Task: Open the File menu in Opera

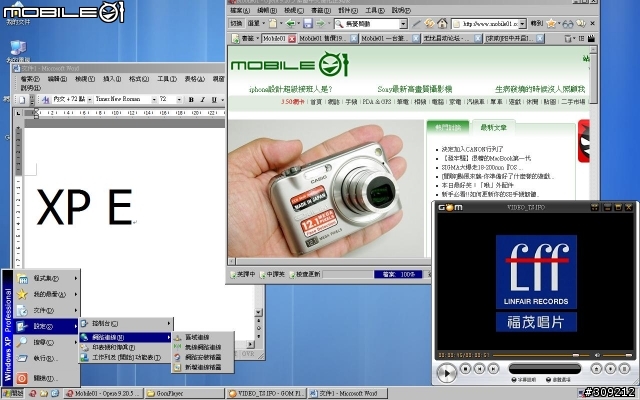Action: tap(240, 11)
